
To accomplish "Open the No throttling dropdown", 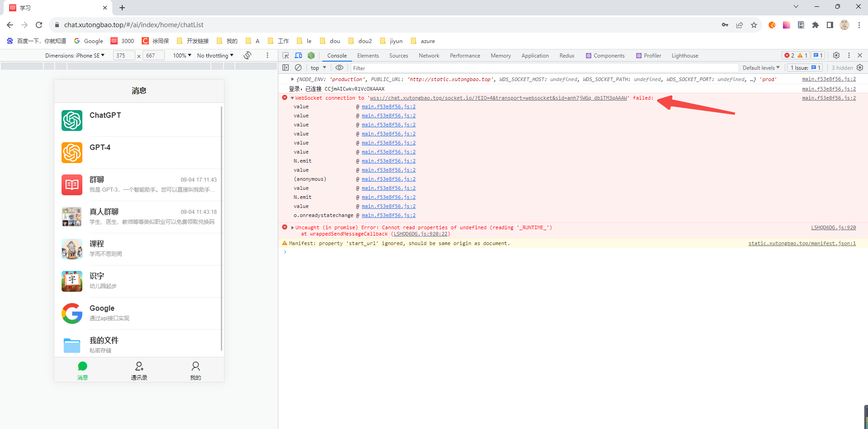I will pyautogui.click(x=215, y=55).
